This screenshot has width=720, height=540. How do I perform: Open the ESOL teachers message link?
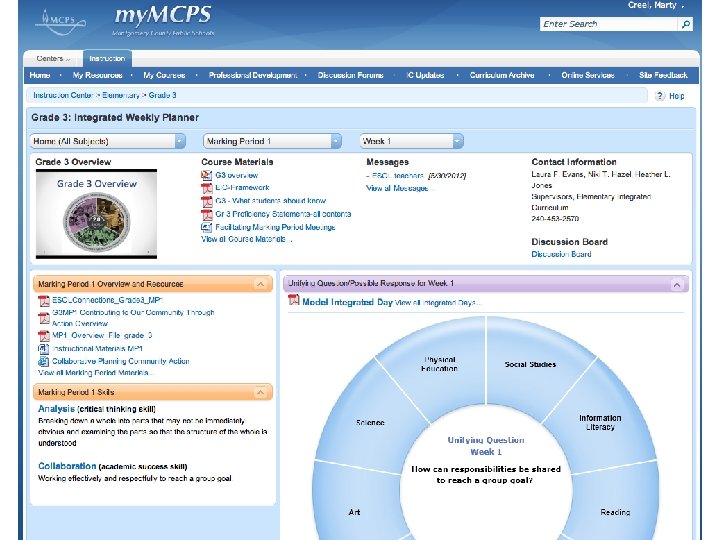tap(398, 175)
